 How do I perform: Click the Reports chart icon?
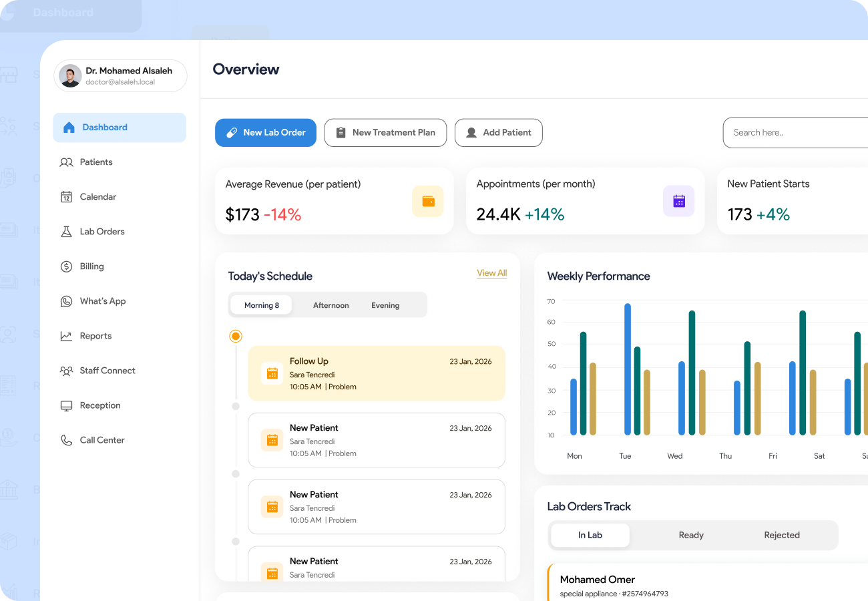[66, 336]
